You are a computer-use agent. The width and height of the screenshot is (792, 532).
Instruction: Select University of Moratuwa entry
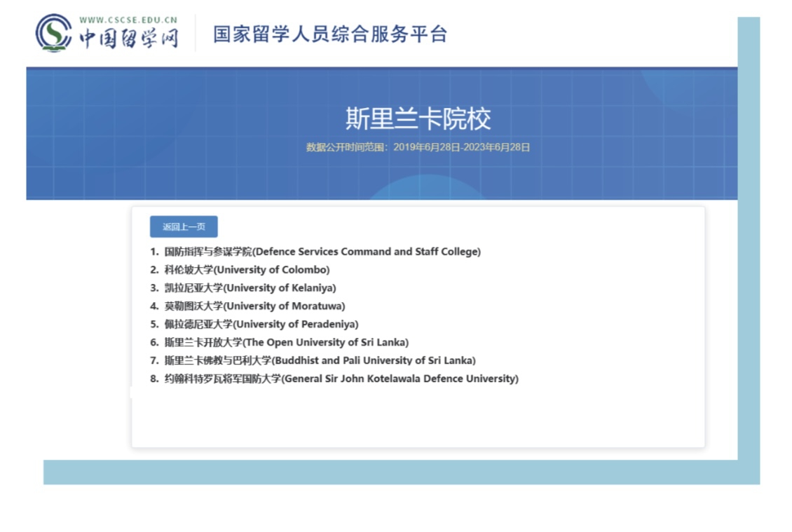pyautogui.click(x=254, y=306)
